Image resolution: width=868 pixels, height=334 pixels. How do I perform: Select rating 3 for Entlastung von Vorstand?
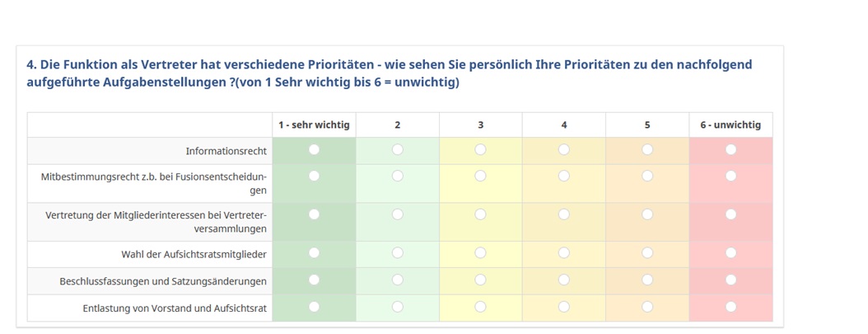(x=480, y=307)
